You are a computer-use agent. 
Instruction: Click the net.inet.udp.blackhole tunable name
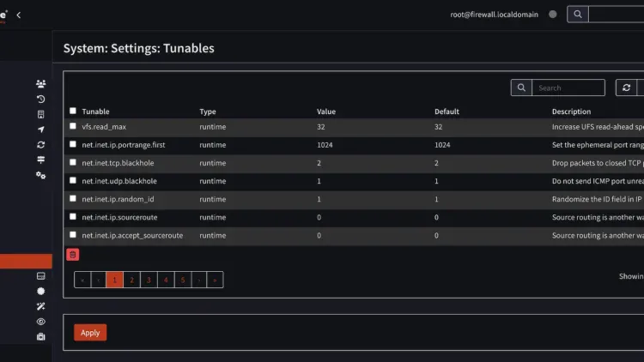click(x=119, y=181)
